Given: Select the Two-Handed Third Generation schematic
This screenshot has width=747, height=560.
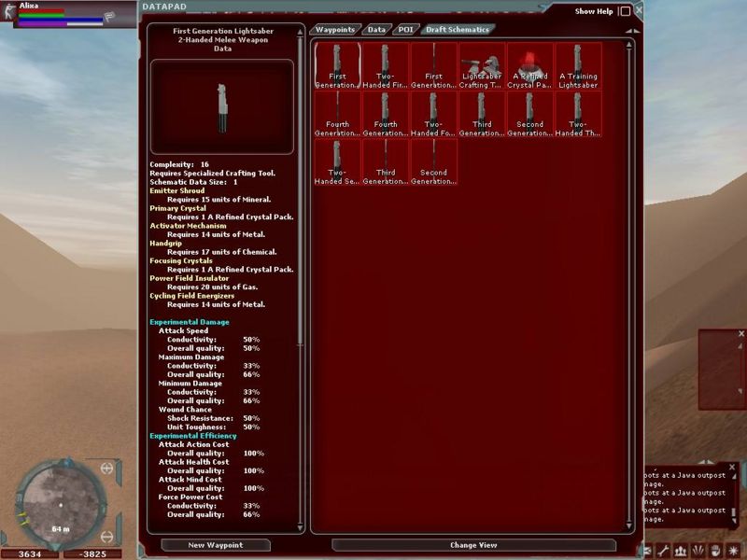Looking at the screenshot, I should pos(578,114).
